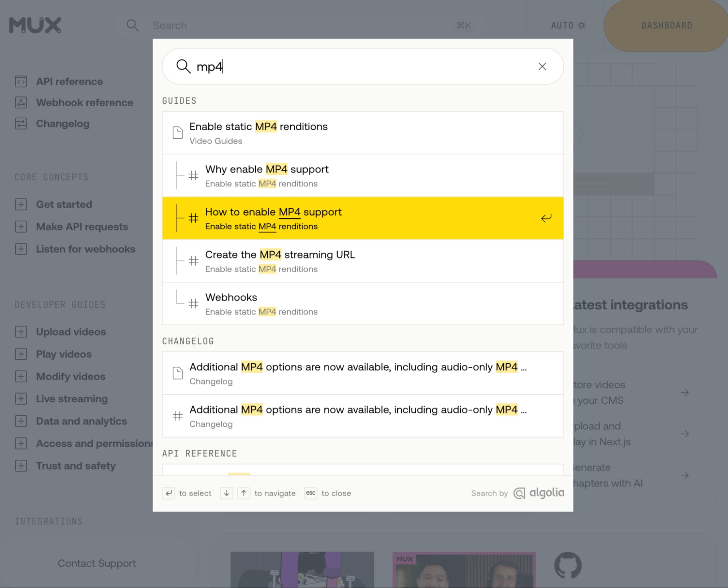Open the illustrated purple video thumbnail
The height and width of the screenshot is (588, 728).
[x=302, y=570]
